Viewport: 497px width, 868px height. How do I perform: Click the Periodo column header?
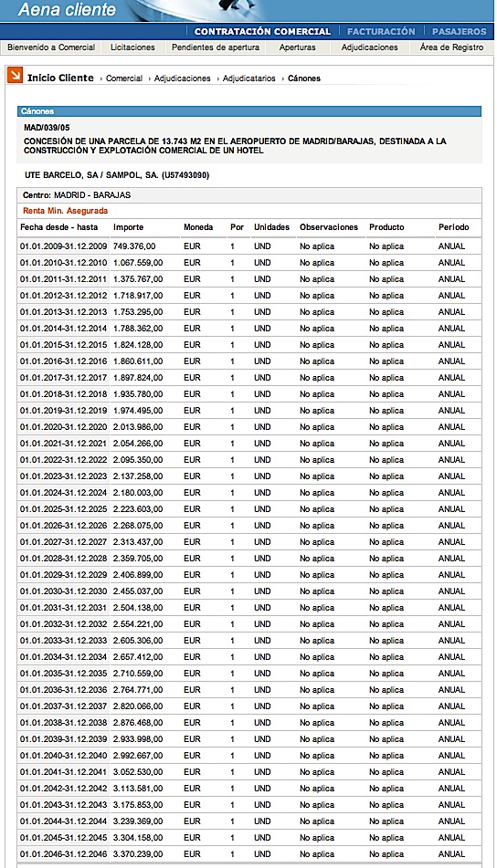(454, 227)
